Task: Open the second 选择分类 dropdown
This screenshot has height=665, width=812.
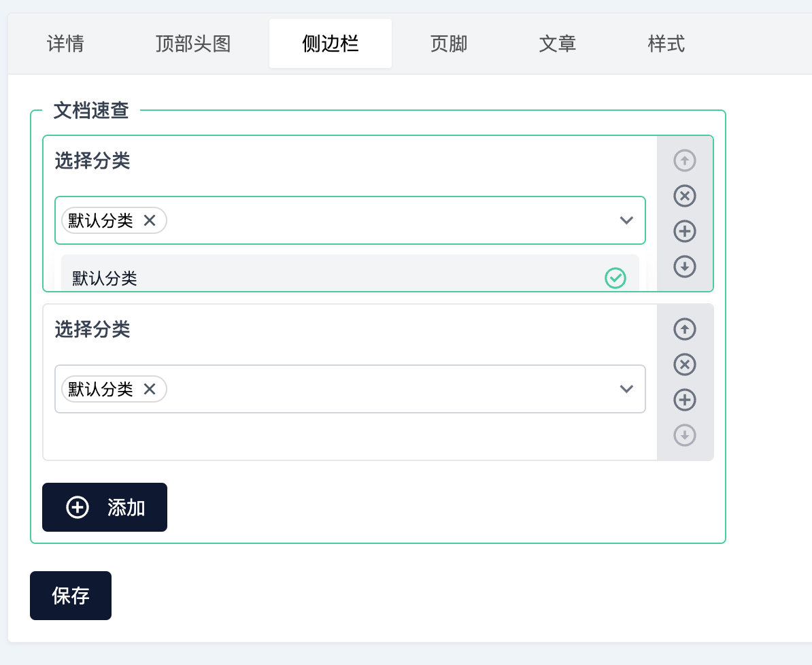Action: 626,389
